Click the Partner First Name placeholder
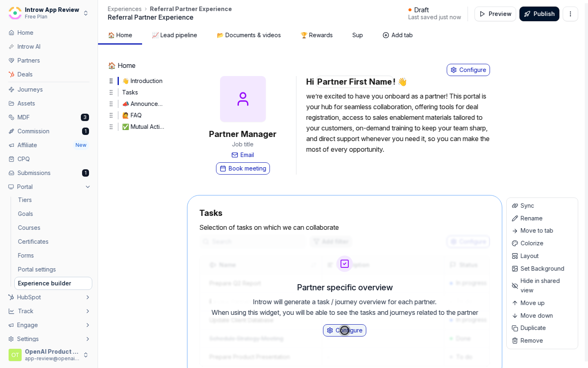 point(354,82)
